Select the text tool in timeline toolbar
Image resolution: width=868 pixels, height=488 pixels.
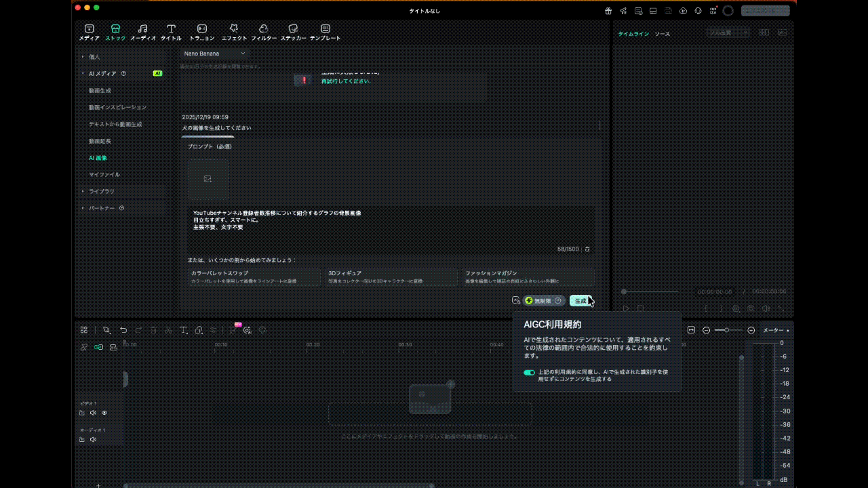(x=184, y=330)
